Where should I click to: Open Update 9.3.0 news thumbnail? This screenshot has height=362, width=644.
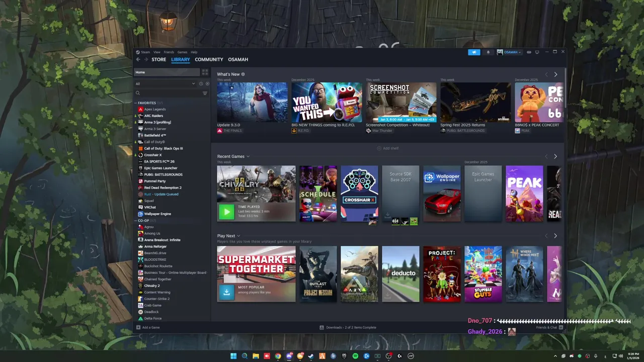[x=252, y=102]
